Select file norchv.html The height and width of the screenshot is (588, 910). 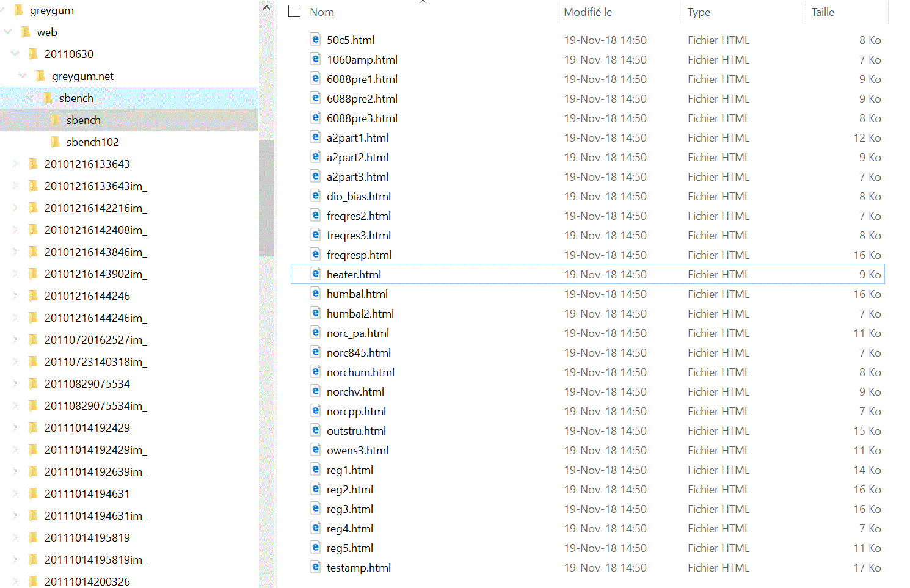click(355, 391)
